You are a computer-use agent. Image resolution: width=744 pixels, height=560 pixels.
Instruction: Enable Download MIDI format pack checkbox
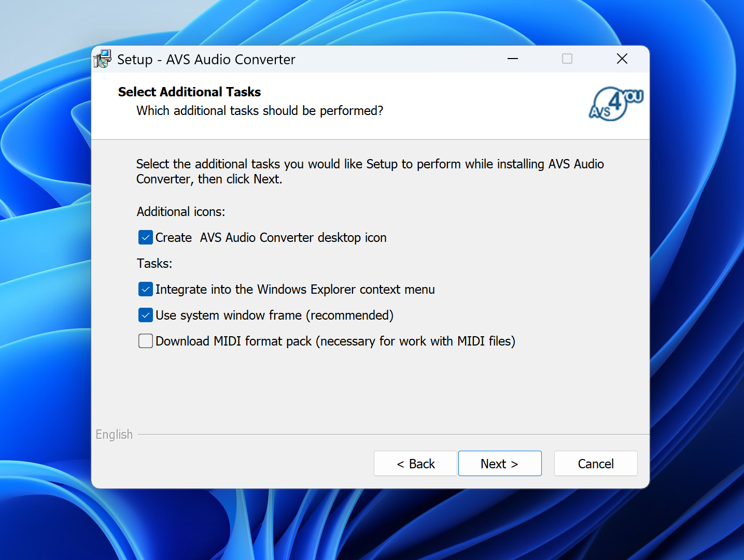146,341
